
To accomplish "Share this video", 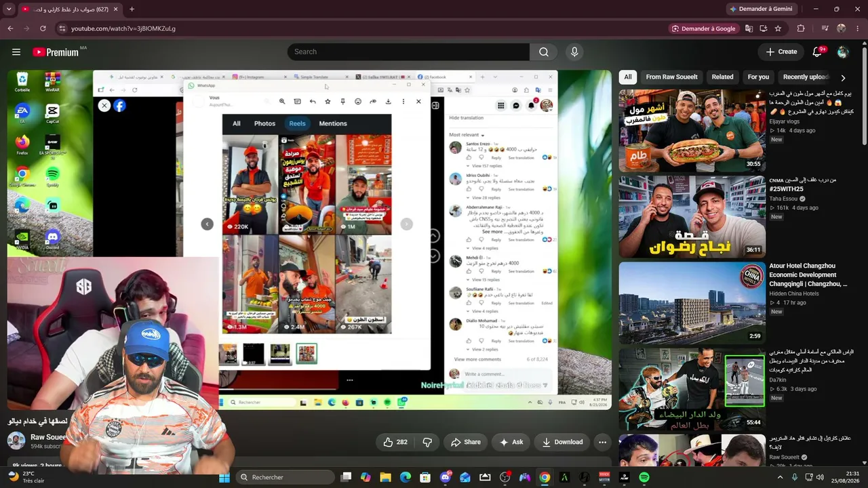I will pyautogui.click(x=466, y=442).
